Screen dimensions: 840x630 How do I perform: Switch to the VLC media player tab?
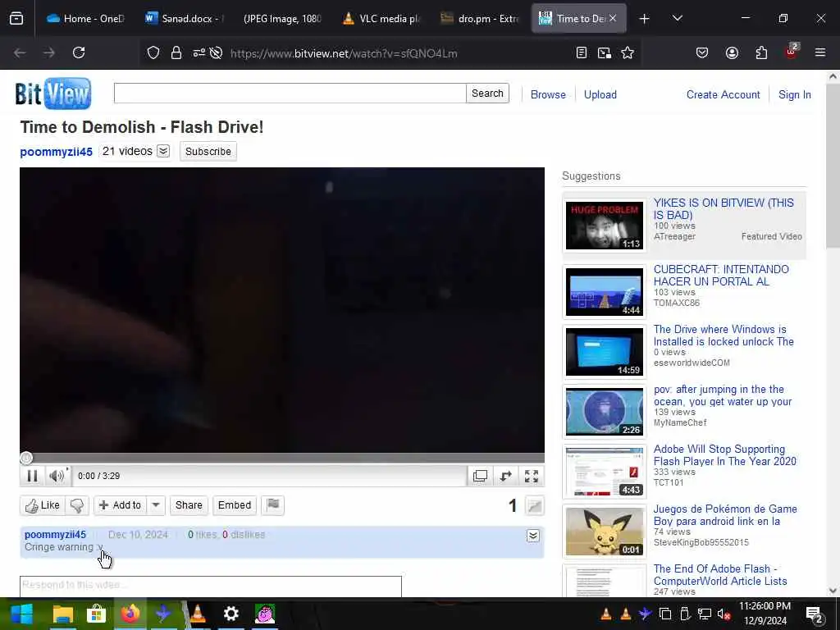click(381, 18)
